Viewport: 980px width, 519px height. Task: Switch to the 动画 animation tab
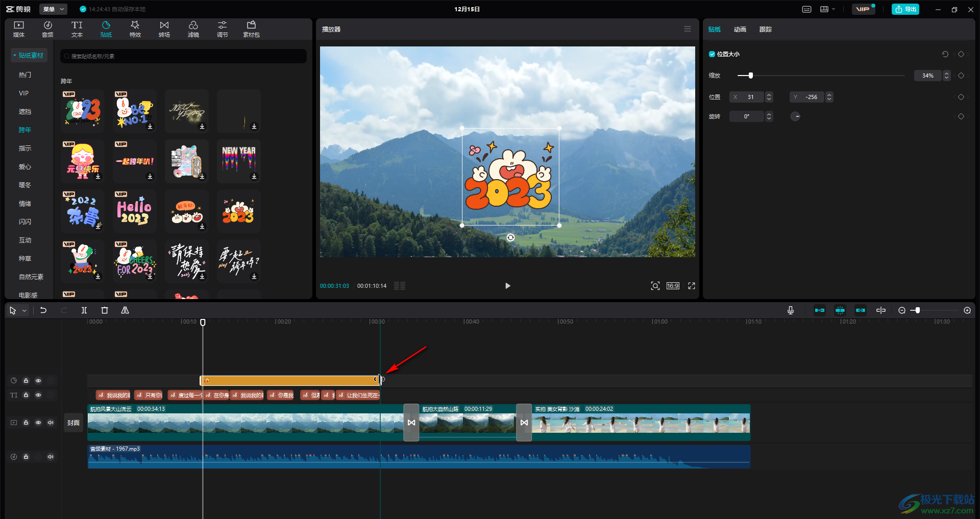point(740,29)
